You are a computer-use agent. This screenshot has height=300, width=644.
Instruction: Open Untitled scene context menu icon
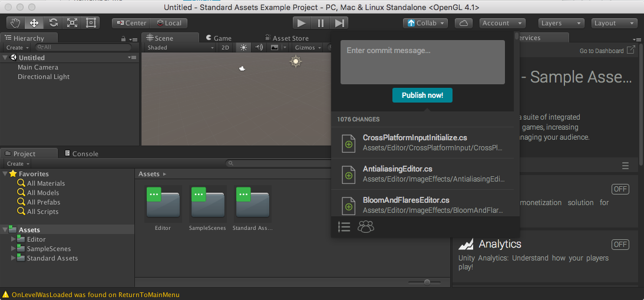pos(132,58)
